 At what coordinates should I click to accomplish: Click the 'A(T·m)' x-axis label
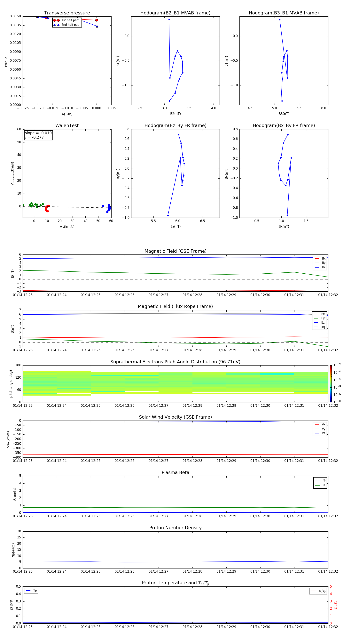coord(67,114)
